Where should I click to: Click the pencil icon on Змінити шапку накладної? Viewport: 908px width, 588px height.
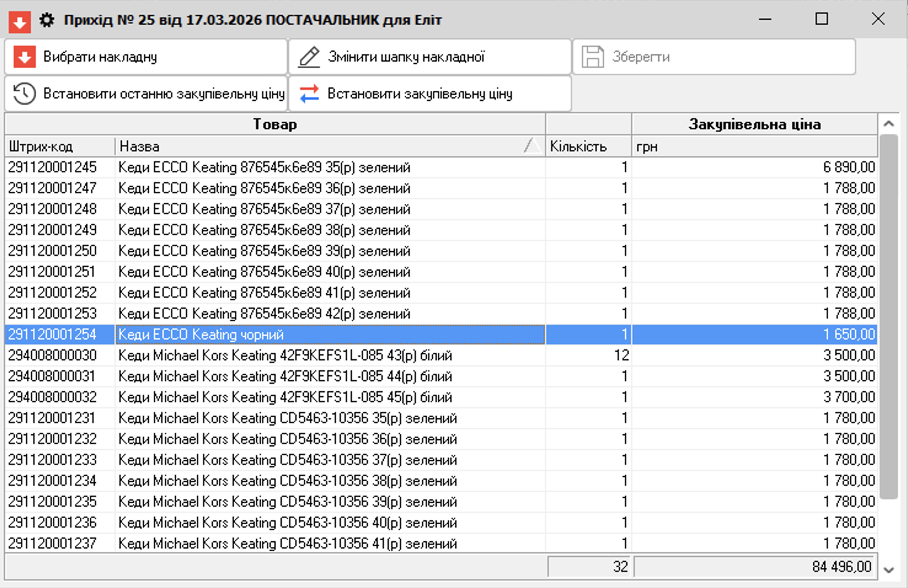coord(309,57)
